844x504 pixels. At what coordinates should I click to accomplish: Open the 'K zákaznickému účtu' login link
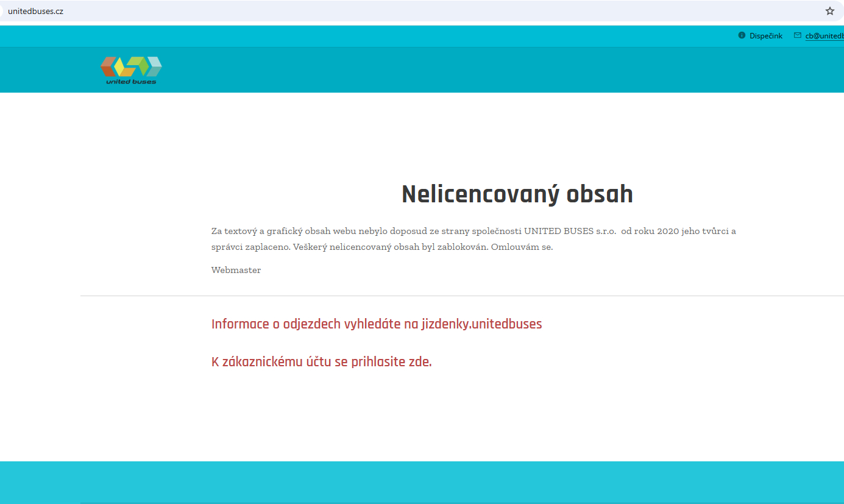click(x=321, y=361)
